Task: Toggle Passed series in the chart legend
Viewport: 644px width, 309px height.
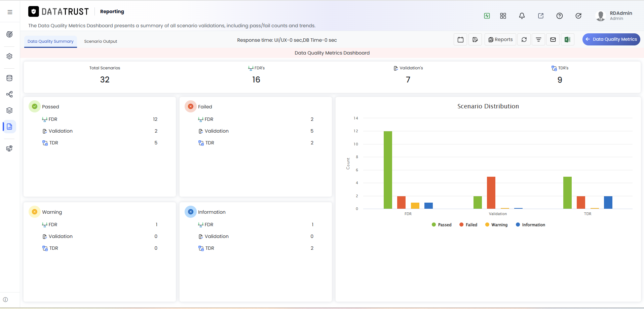Action: click(x=442, y=225)
